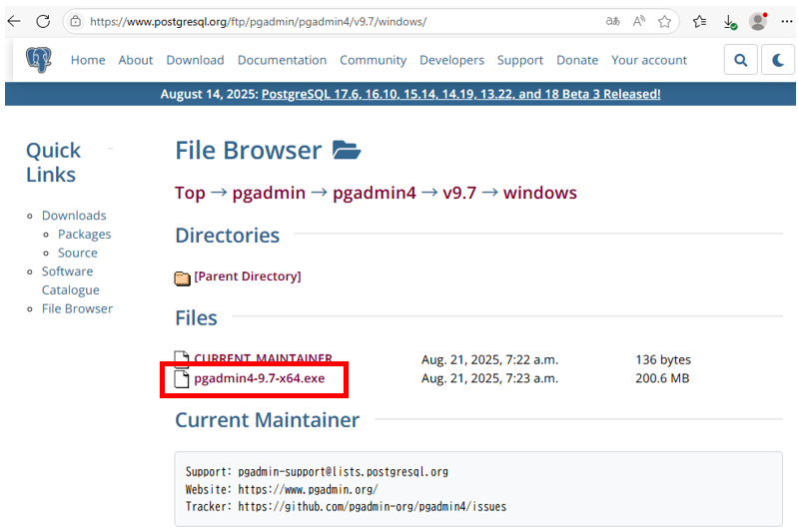This screenshot has height=532, width=798.
Task: Open the Download menu item
Action: (x=195, y=60)
